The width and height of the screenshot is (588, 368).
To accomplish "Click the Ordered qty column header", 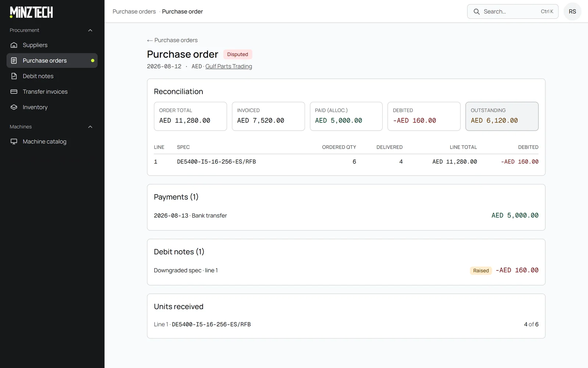I will (339, 147).
